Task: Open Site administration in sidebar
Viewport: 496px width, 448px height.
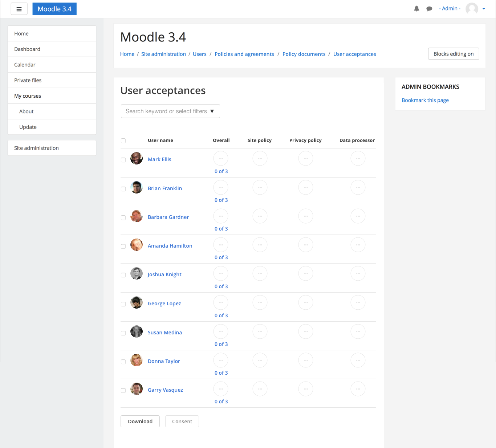Action: click(x=52, y=148)
